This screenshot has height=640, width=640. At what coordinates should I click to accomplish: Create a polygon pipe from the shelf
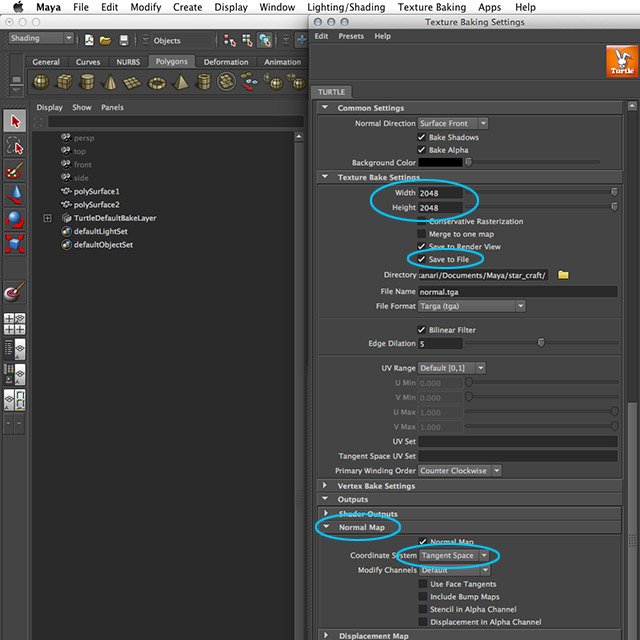[203, 82]
